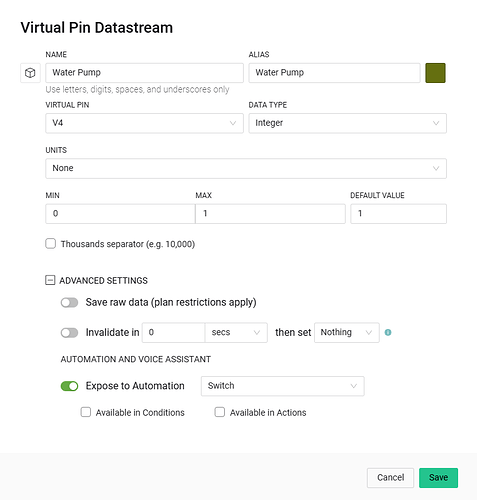Turn off Expose to Automation
Viewport: 477px width, 500px height.
[69, 386]
